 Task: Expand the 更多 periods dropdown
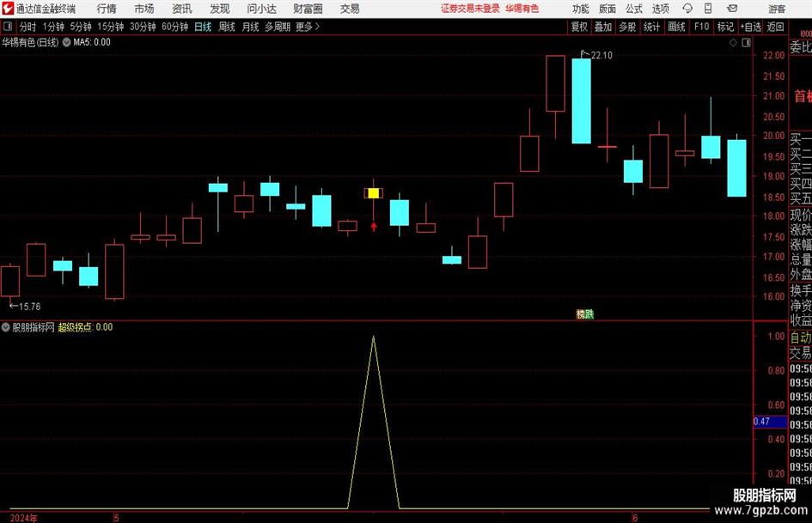click(x=308, y=27)
